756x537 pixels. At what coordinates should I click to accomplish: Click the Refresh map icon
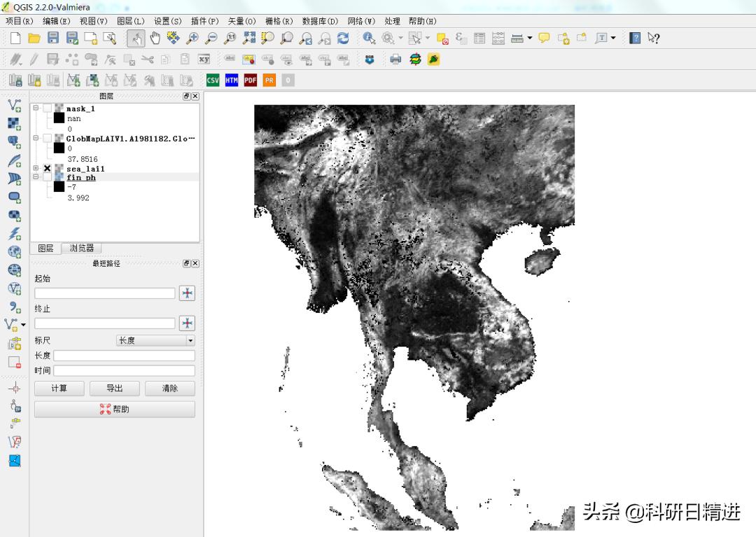pyautogui.click(x=343, y=38)
